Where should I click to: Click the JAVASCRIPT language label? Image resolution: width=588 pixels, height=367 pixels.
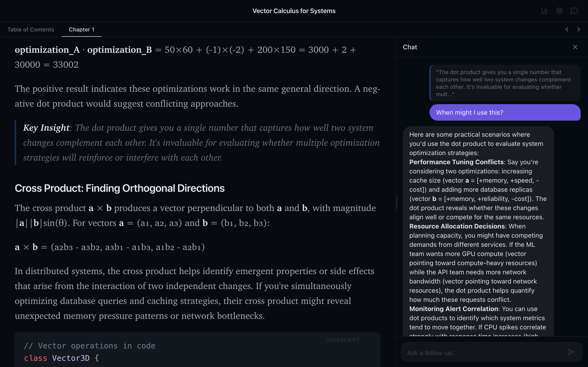click(x=343, y=340)
